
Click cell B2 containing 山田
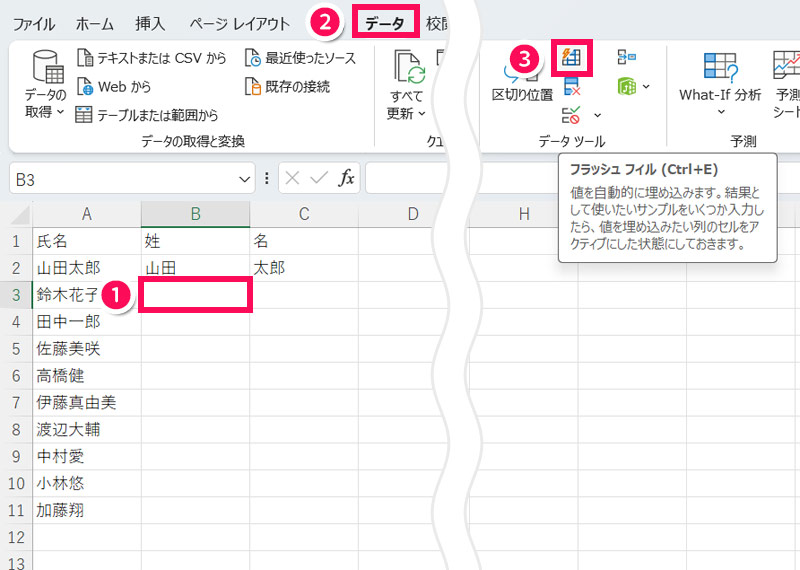coord(195,268)
